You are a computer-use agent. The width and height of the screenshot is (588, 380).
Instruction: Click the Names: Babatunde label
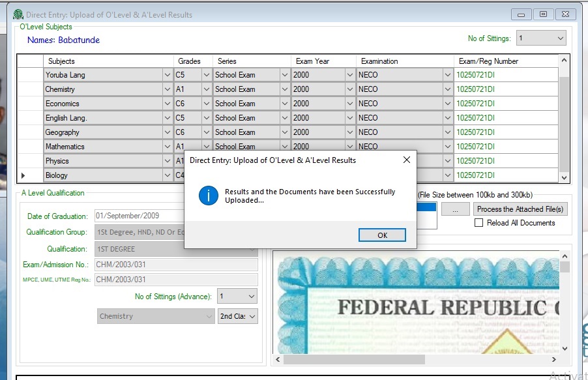(x=63, y=40)
